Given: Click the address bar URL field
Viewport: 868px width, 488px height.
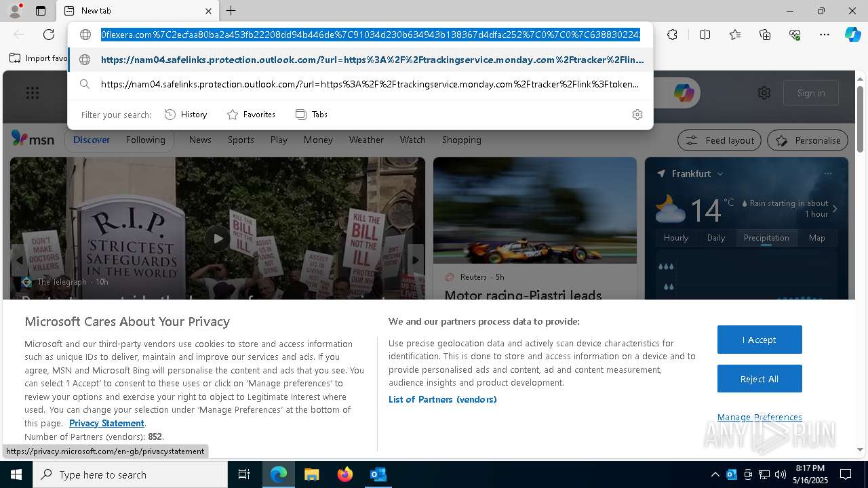Looking at the screenshot, I should (370, 35).
